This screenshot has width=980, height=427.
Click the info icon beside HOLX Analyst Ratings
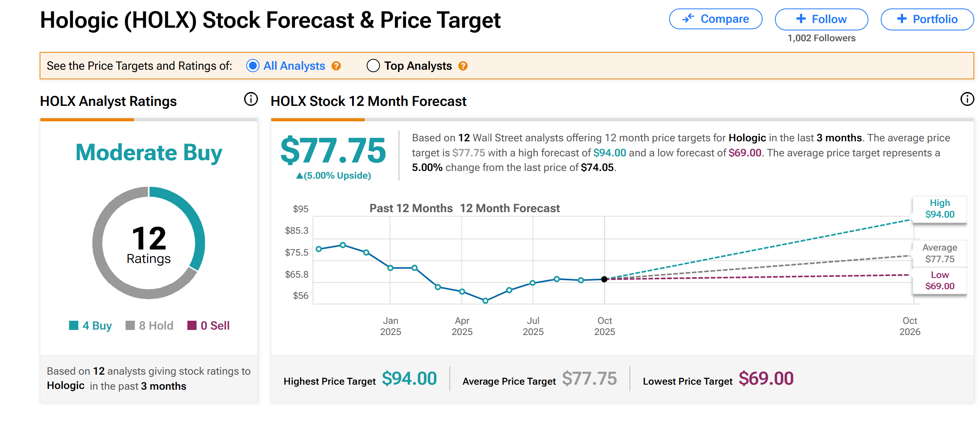tap(251, 99)
